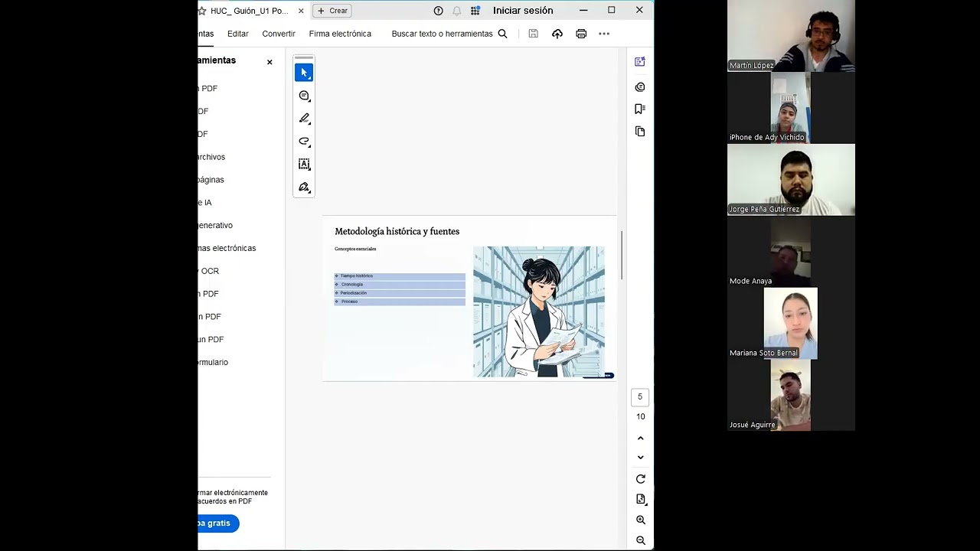The height and width of the screenshot is (551, 980).
Task: Select the add comment tool
Action: pyautogui.click(x=304, y=96)
